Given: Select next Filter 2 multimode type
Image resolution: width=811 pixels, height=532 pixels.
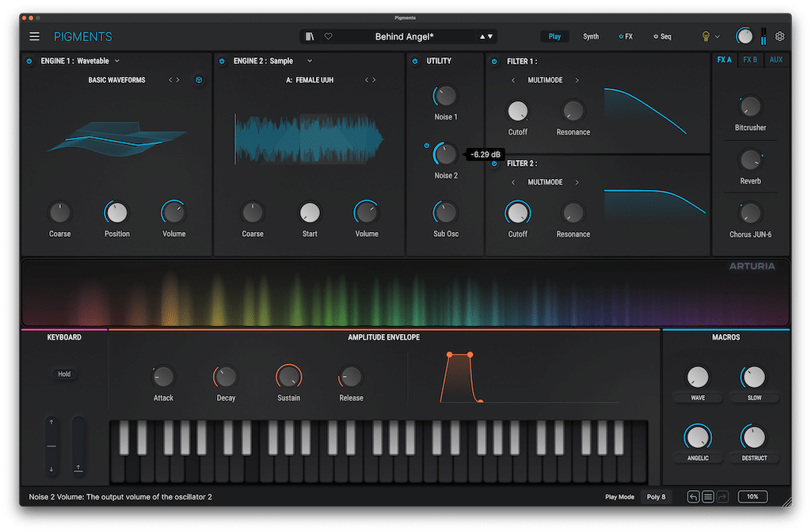Looking at the screenshot, I should [x=577, y=183].
